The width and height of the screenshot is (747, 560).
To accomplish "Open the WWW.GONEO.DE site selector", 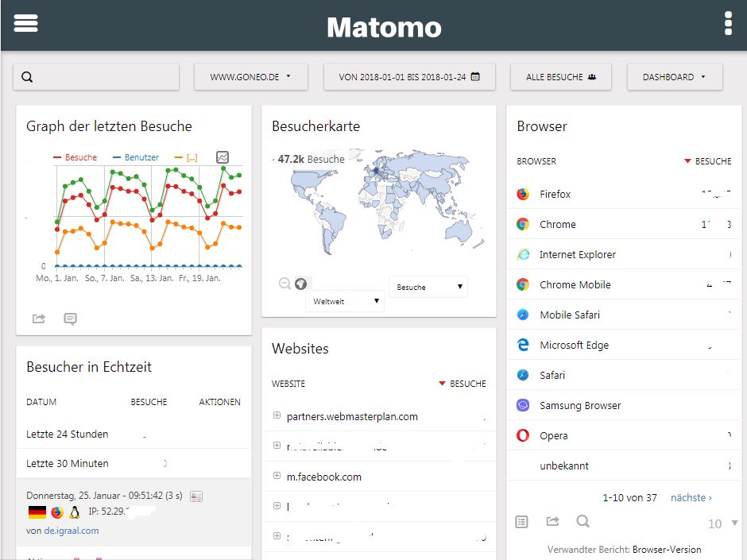I will [x=250, y=77].
